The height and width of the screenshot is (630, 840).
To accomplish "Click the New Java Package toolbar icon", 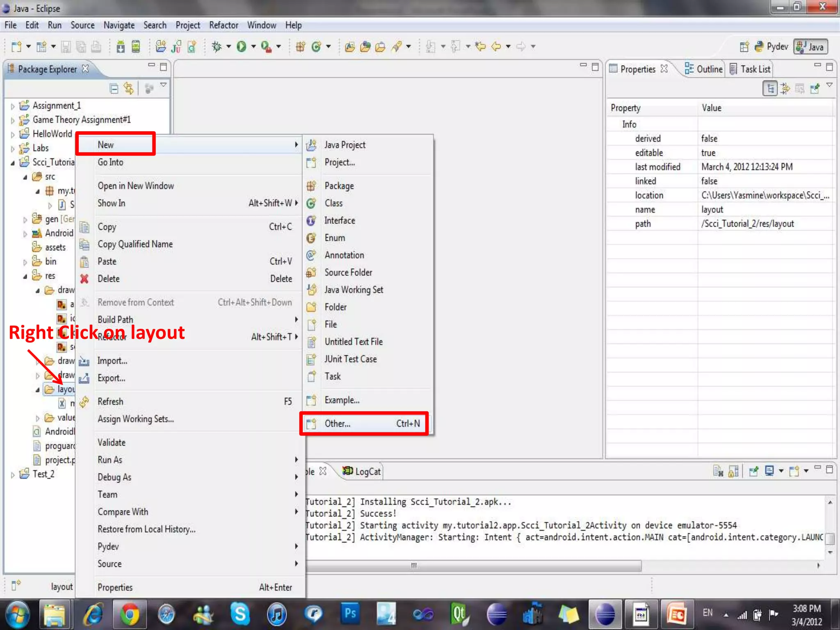I will 300,46.
